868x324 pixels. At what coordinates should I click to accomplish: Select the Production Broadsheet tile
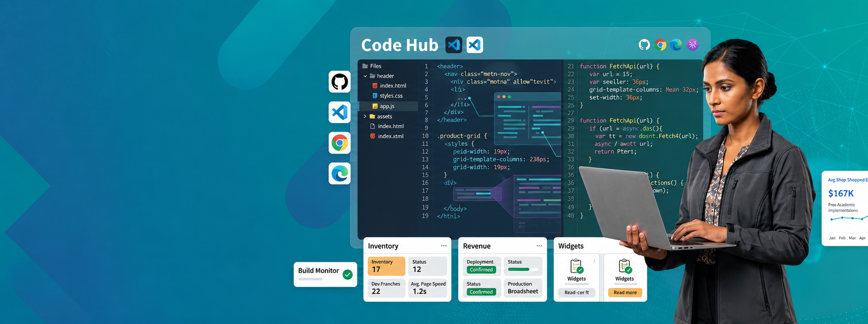(x=523, y=288)
